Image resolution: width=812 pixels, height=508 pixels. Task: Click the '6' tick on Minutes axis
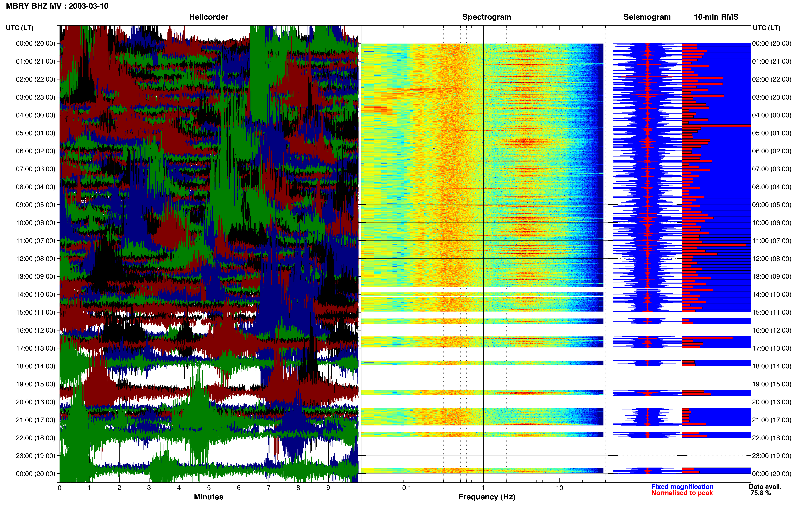tap(239, 488)
